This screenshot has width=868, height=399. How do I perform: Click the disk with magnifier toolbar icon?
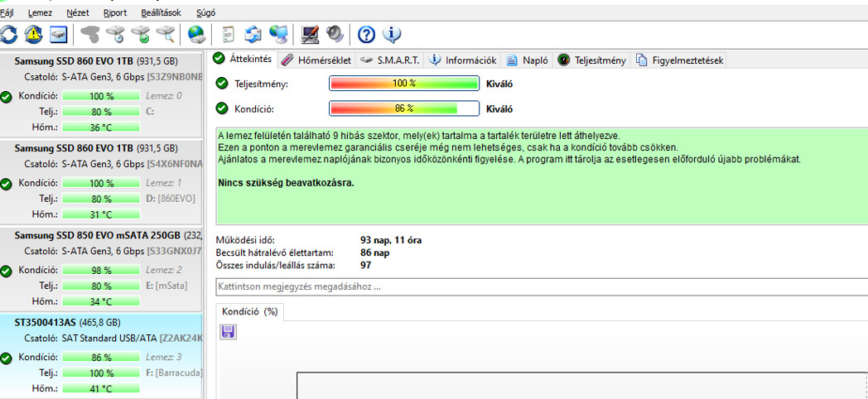166,35
